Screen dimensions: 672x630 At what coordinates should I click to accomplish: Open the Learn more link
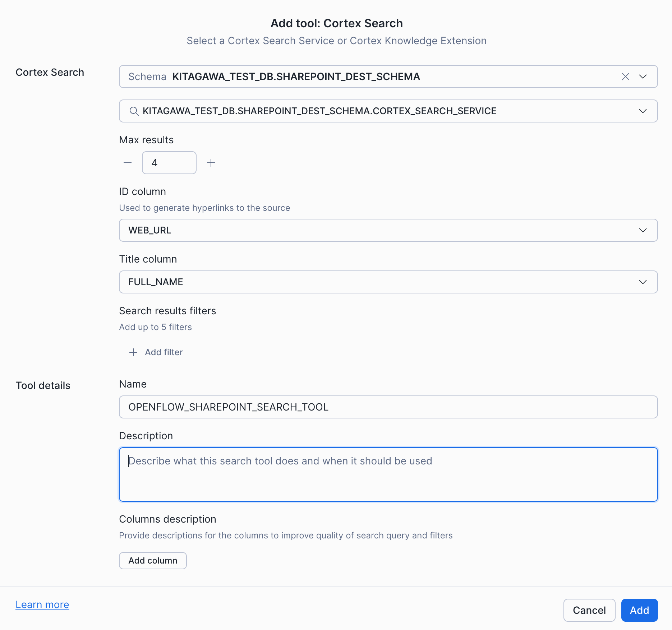42,604
